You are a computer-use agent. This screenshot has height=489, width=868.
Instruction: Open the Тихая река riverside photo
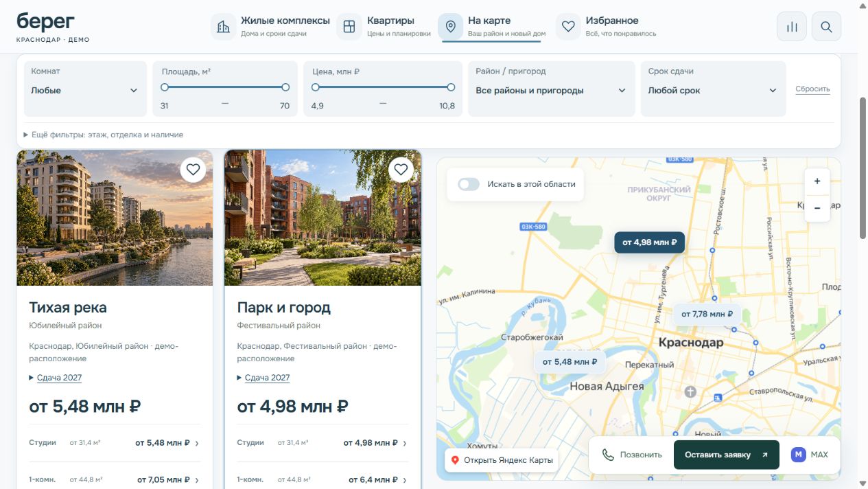115,218
